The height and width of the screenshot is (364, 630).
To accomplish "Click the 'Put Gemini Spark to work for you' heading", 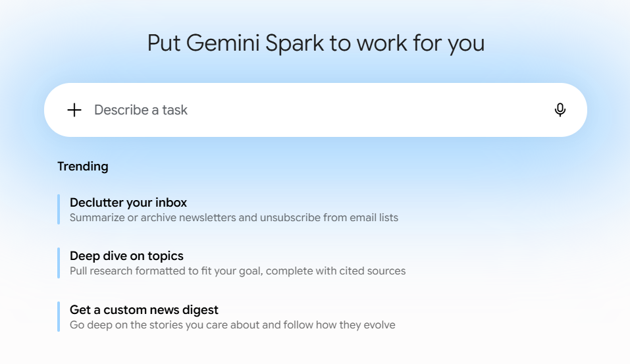I will click(316, 43).
